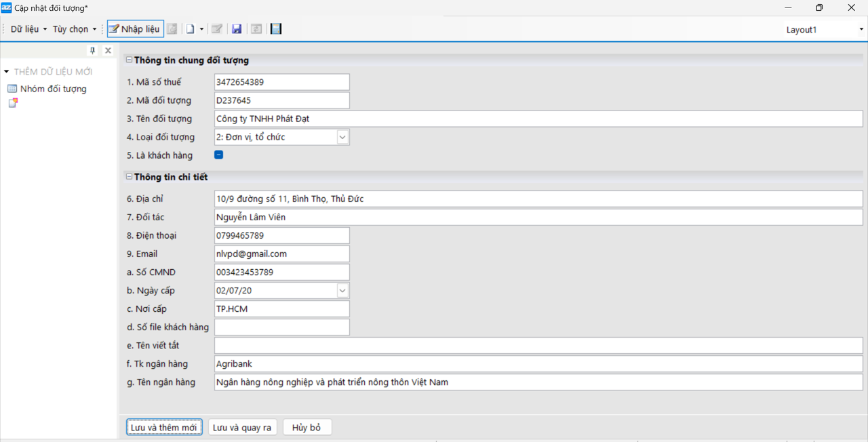
Task: Collapse the THÊM DỮ LIỆU MỚI group
Action: coord(6,72)
